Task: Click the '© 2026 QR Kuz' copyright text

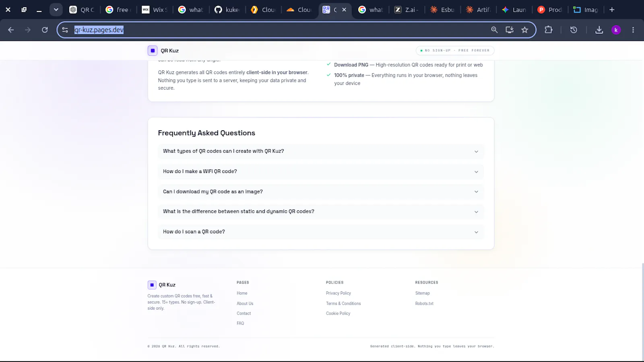Action: [184, 346]
